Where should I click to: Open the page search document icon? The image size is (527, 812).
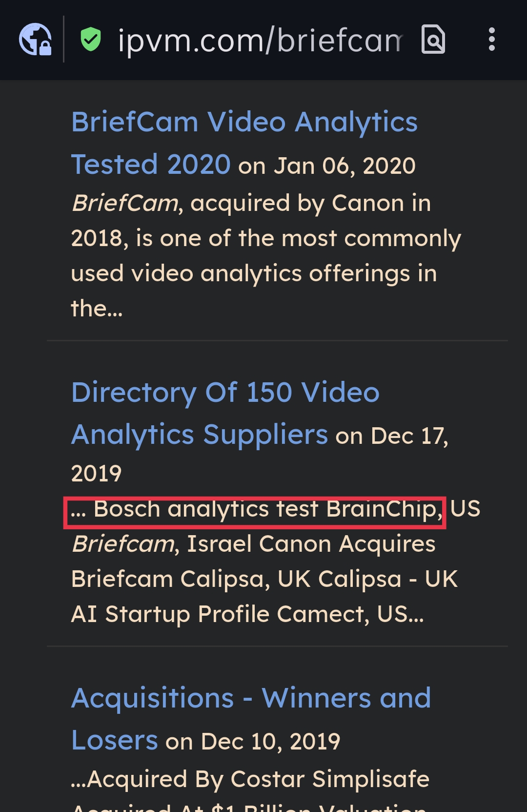433,39
